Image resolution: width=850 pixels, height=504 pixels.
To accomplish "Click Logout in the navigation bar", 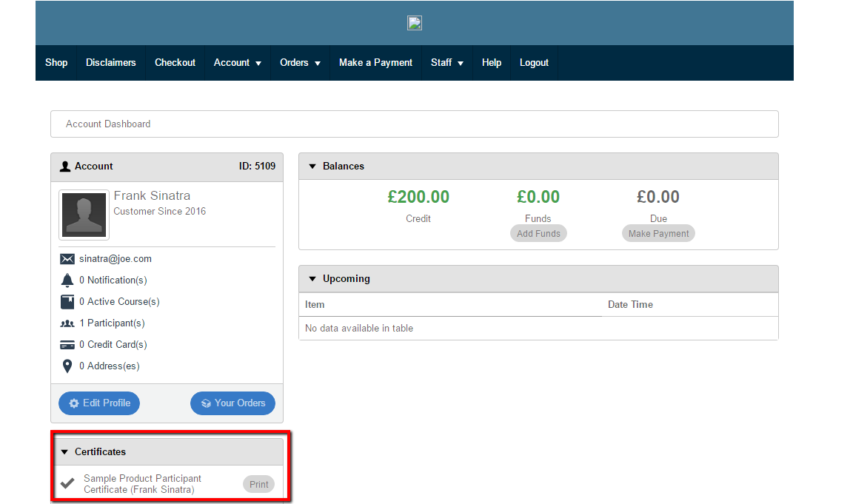I will pos(534,63).
